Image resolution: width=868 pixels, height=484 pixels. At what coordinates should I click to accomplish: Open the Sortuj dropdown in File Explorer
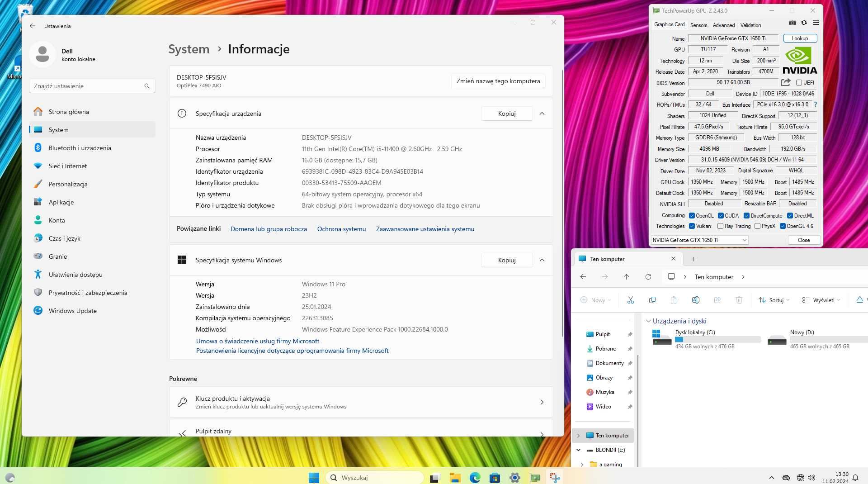click(774, 300)
